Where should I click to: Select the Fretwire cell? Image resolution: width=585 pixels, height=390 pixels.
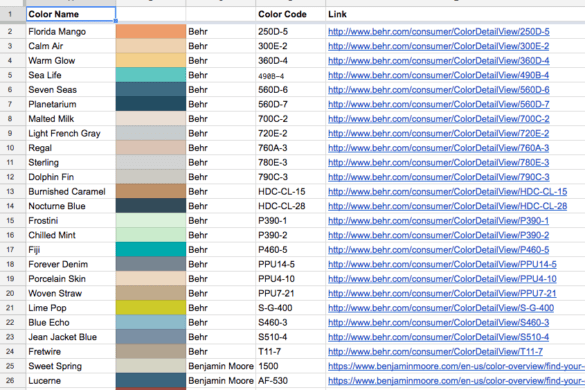[x=71, y=352]
